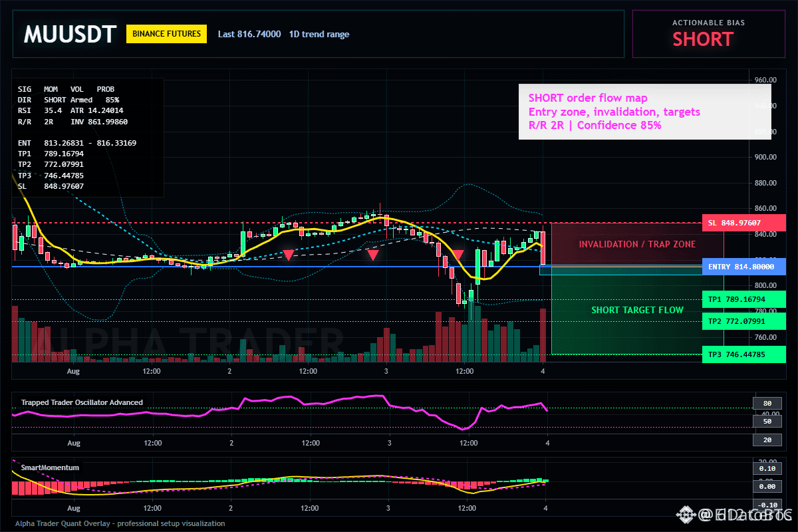This screenshot has width=798, height=532.
Task: Select the Last 816.74000 price text
Action: click(x=249, y=34)
